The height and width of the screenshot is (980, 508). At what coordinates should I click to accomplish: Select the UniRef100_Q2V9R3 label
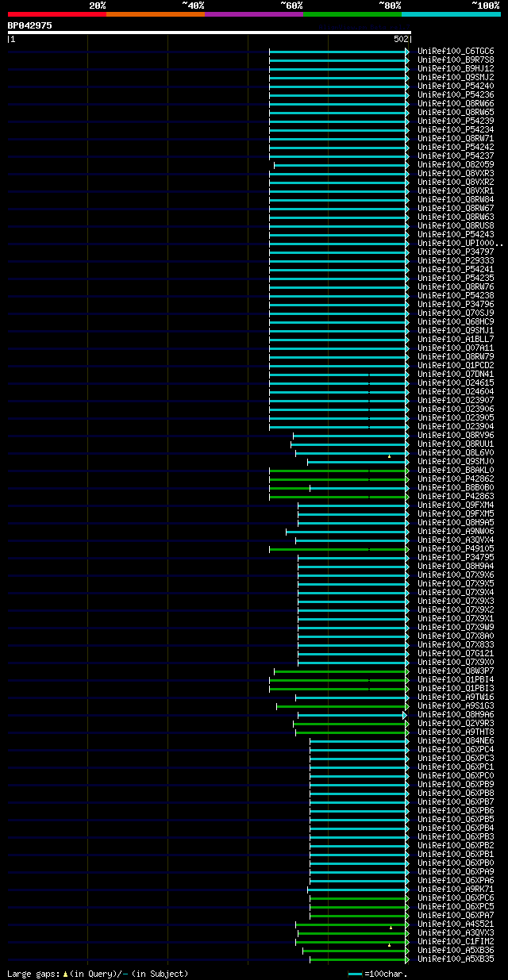tap(456, 723)
